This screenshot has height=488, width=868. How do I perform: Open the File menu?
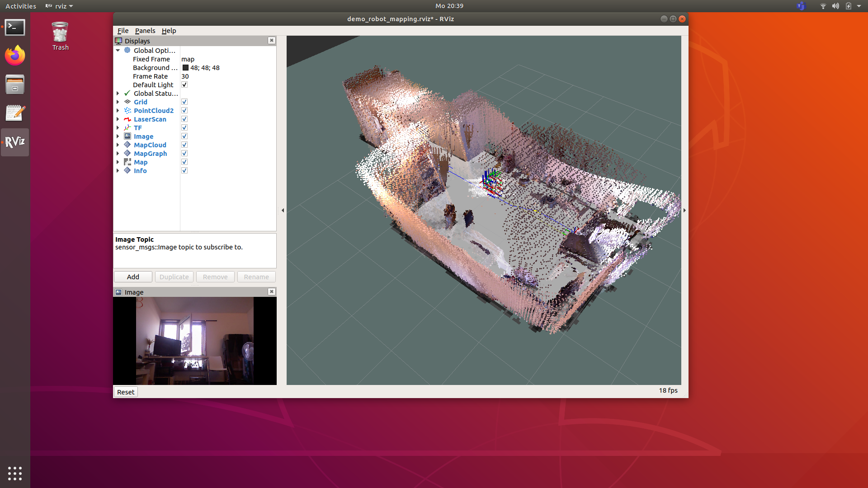pyautogui.click(x=123, y=31)
